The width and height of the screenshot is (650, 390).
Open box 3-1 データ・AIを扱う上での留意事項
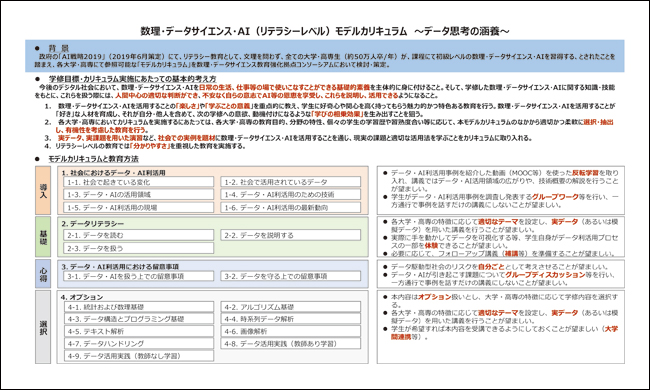pyautogui.click(x=138, y=276)
